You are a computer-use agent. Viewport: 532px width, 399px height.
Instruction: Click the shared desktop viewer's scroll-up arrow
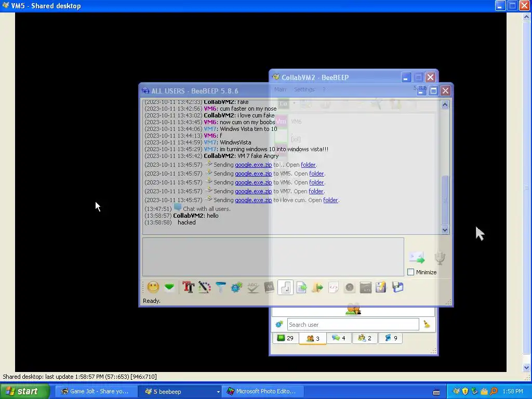pos(526,17)
